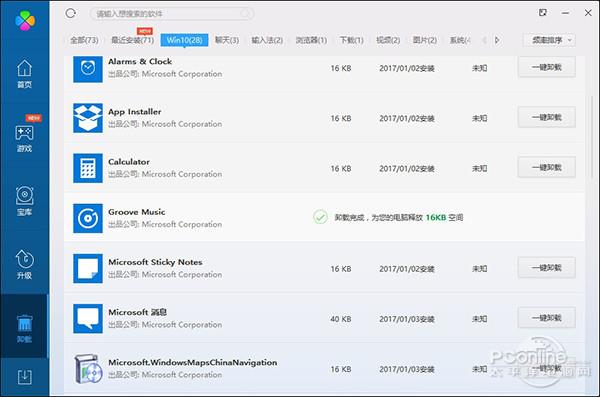Open the 升级 upgrade sidebar icon
Viewport: 600px width, 397px height.
(x=24, y=265)
